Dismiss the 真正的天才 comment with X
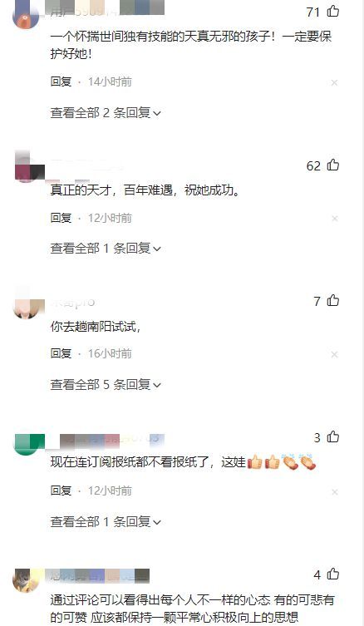The image size is (364, 626). tap(334, 219)
